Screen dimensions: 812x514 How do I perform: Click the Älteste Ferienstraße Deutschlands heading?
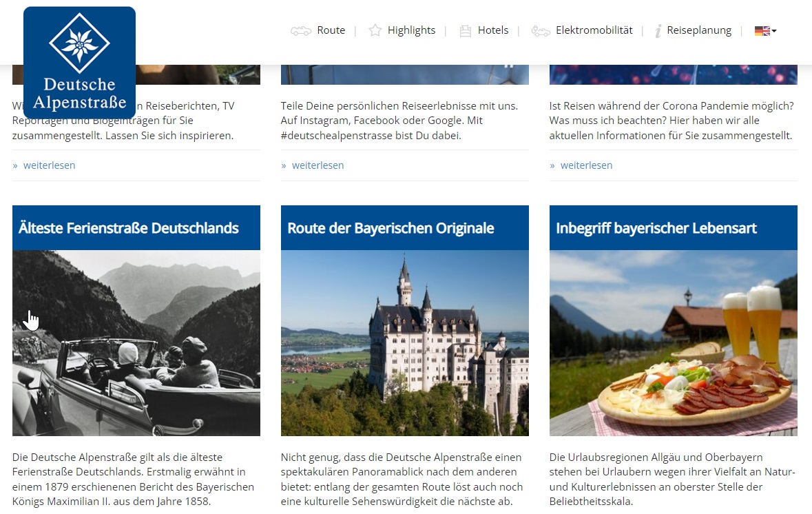coord(128,228)
